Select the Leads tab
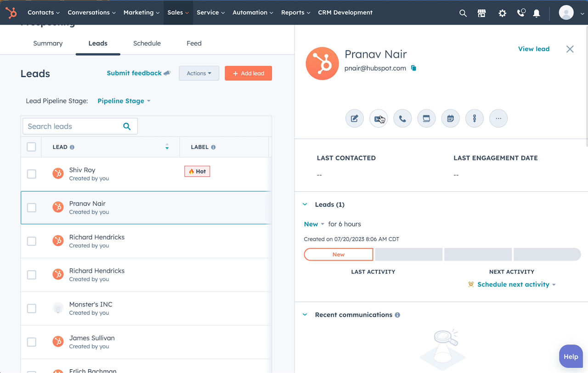The width and height of the screenshot is (588, 373). (98, 43)
